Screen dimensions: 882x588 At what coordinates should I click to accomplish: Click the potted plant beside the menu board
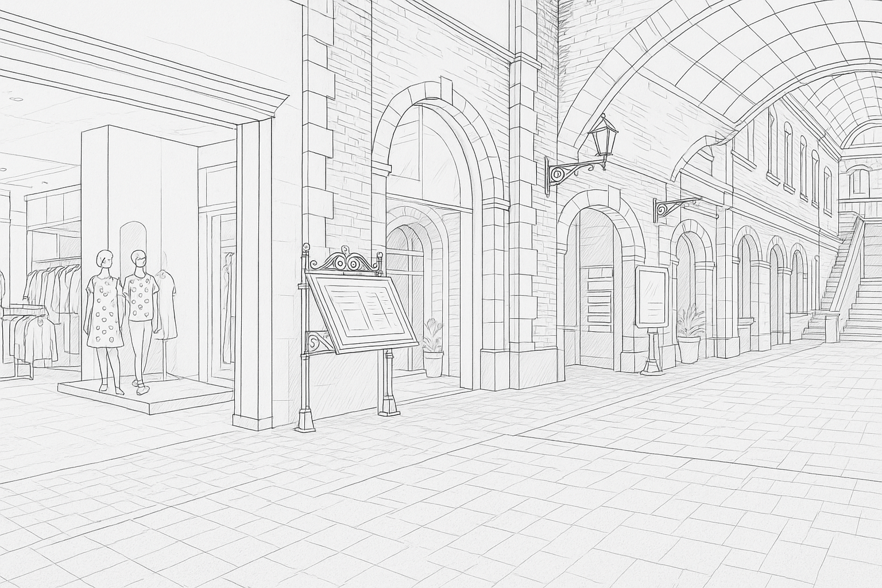pos(434,348)
